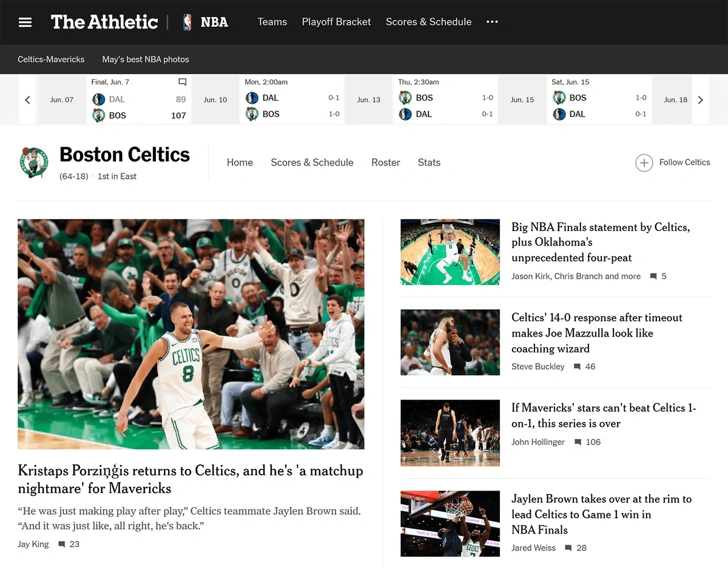Image resolution: width=728 pixels, height=576 pixels.
Task: Select the Jun. 13 date divider
Action: 369,100
